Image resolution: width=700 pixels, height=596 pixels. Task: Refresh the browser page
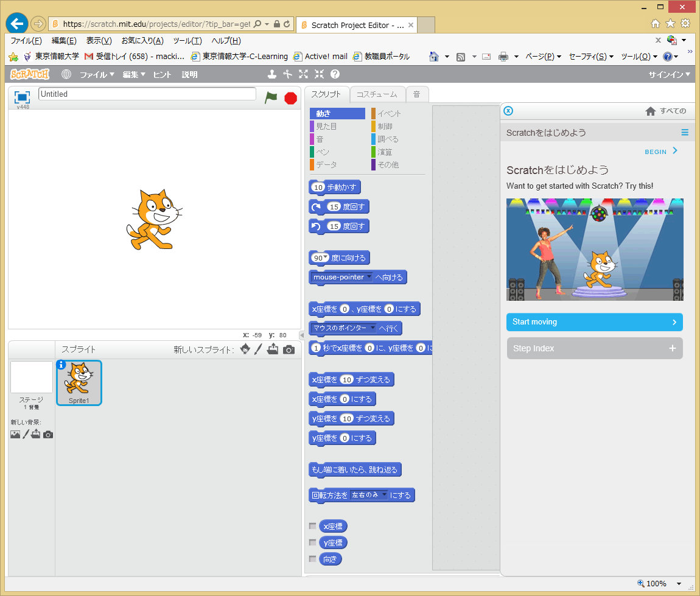coord(287,24)
